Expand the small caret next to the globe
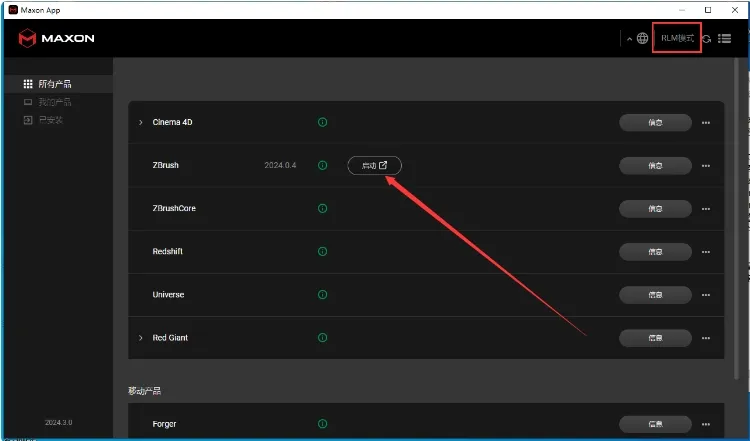The image size is (750, 441). coord(629,39)
